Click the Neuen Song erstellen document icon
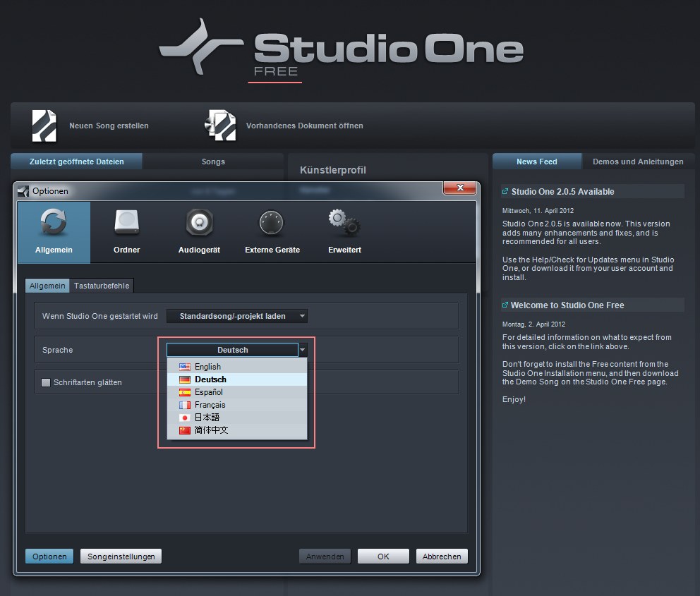 (x=44, y=126)
